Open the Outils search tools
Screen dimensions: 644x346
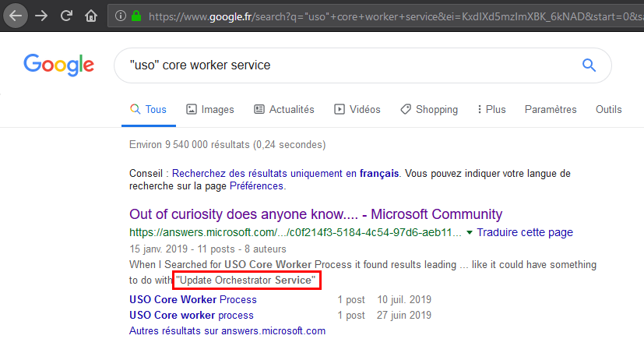[608, 110]
